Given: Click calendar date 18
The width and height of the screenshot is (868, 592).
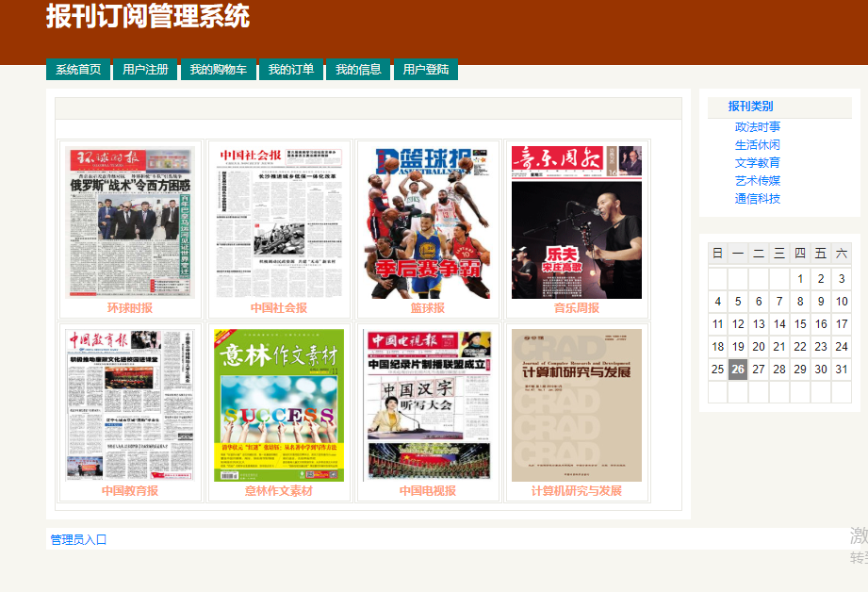Looking at the screenshot, I should [717, 347].
